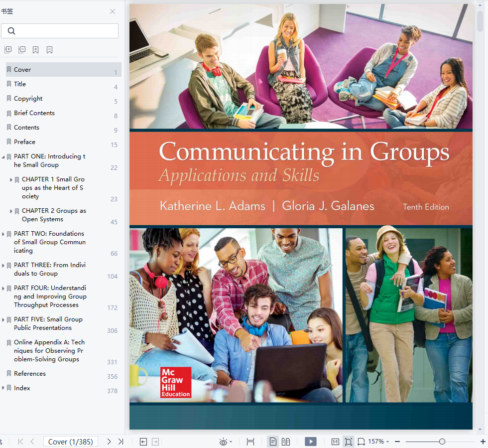The width and height of the screenshot is (488, 448).
Task: Go to the previous page
Action: (32, 442)
